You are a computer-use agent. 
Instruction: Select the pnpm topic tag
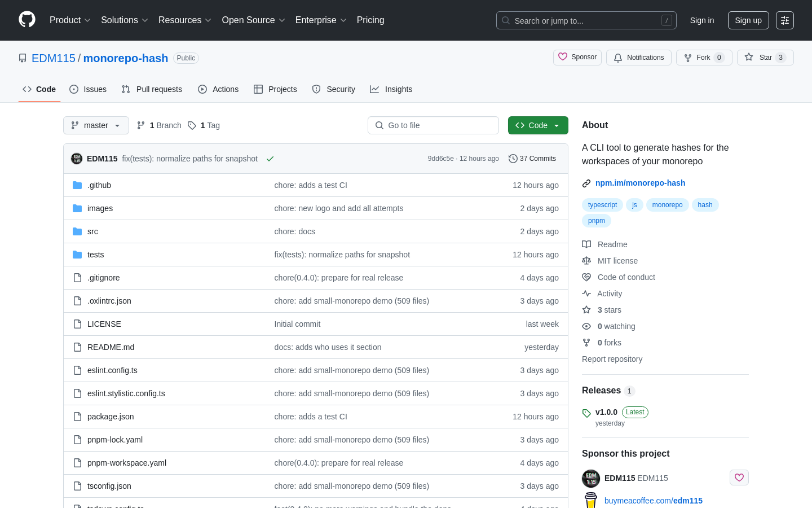pos(596,221)
